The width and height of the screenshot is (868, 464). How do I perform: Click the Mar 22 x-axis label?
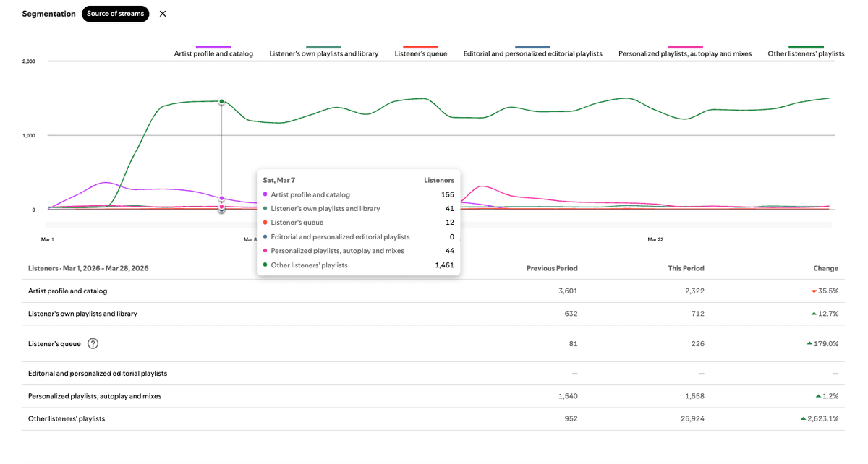click(655, 239)
